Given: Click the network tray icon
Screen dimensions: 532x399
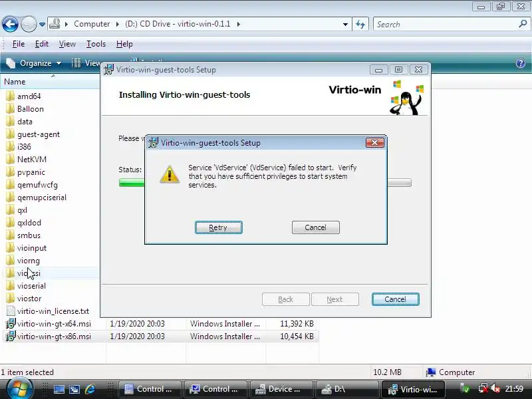Looking at the screenshot, I should click(x=483, y=388).
